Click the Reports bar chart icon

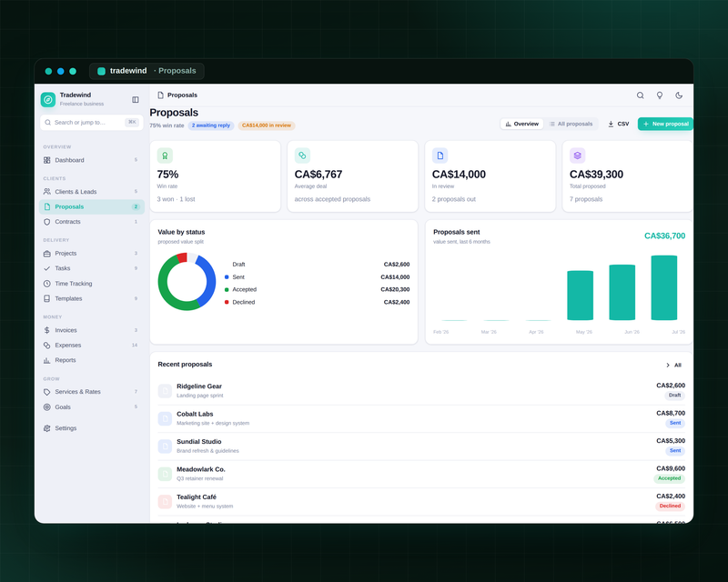point(47,360)
